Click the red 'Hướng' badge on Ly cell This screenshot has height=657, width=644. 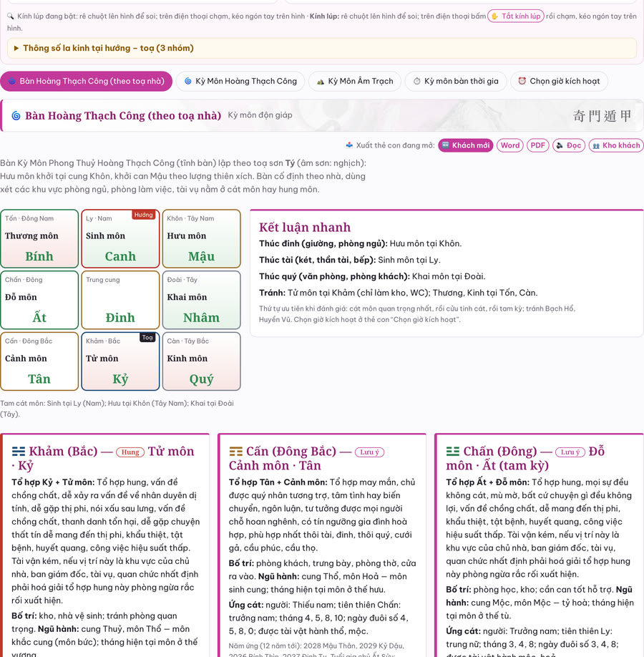(x=144, y=215)
